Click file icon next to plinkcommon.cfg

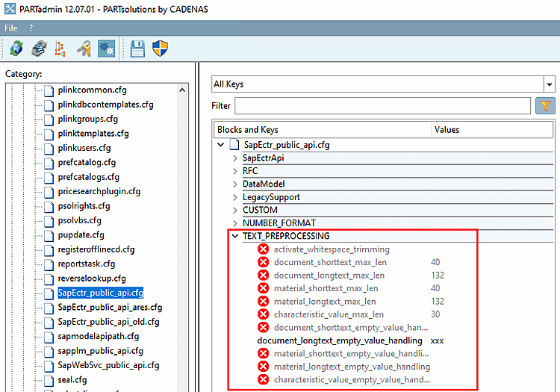(x=49, y=90)
